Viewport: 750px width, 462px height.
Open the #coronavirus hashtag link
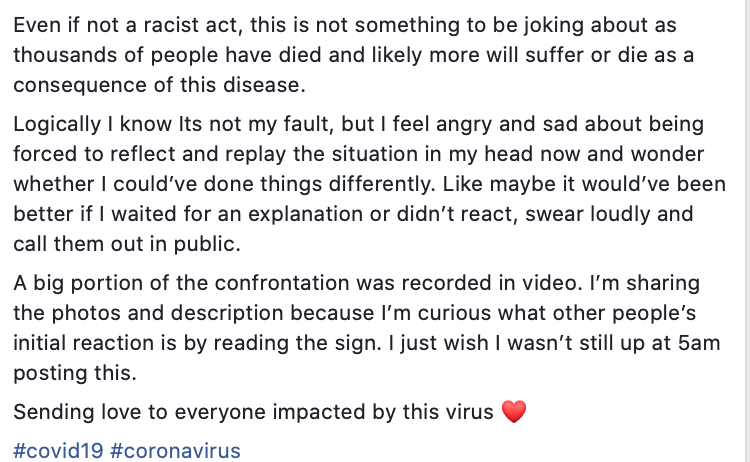tap(175, 451)
